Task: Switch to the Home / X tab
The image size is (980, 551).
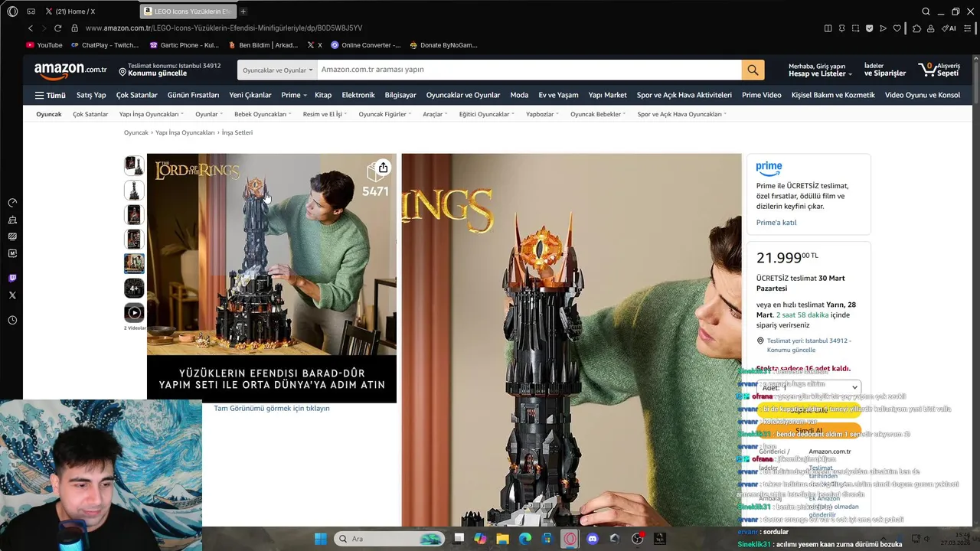Action: pyautogui.click(x=71, y=11)
